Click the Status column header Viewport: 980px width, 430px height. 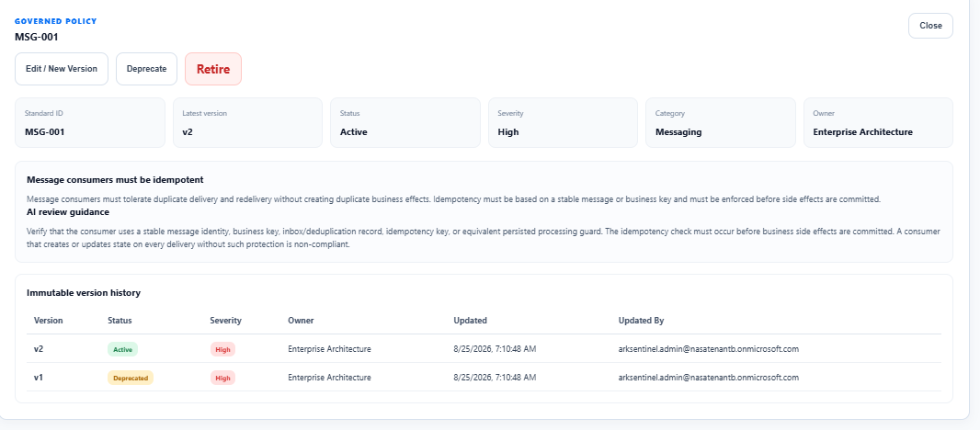point(120,321)
